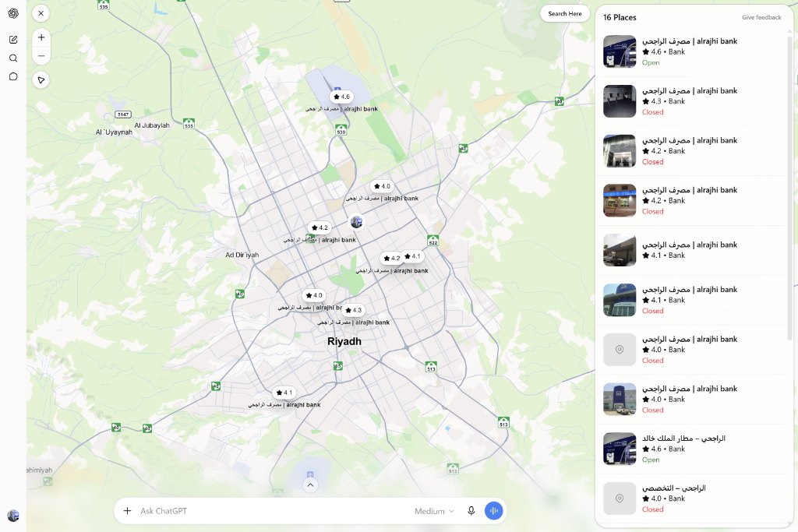Select the 4.1 pin in south-west Riyadh
The width and height of the screenshot is (798, 532).
[x=284, y=393]
